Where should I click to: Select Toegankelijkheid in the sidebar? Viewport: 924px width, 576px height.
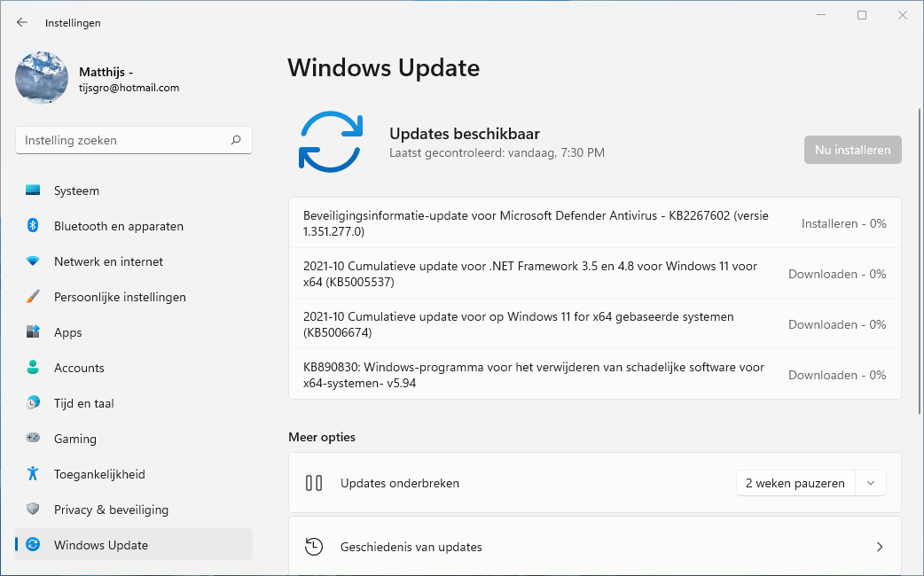pyautogui.click(x=98, y=474)
